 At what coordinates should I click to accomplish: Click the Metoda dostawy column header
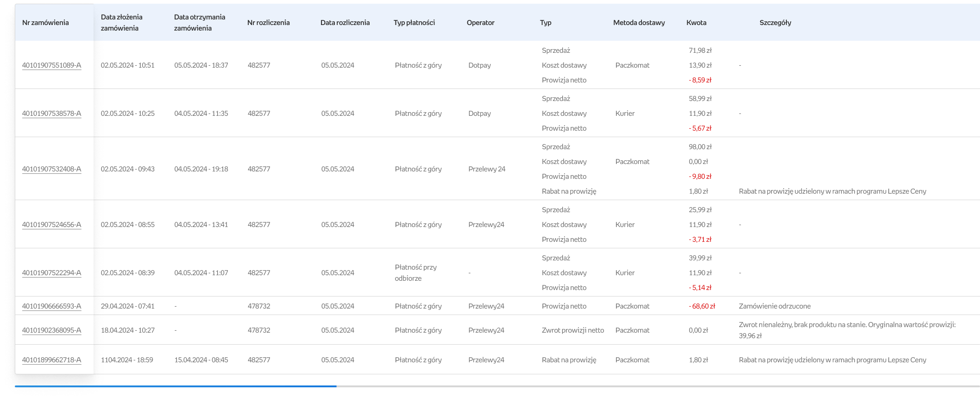click(x=639, y=23)
